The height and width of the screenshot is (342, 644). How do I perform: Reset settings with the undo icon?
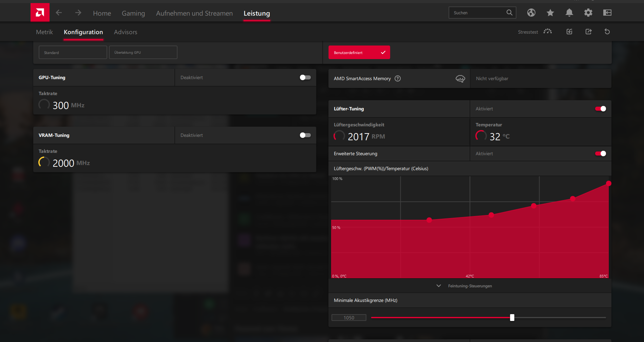pos(607,32)
